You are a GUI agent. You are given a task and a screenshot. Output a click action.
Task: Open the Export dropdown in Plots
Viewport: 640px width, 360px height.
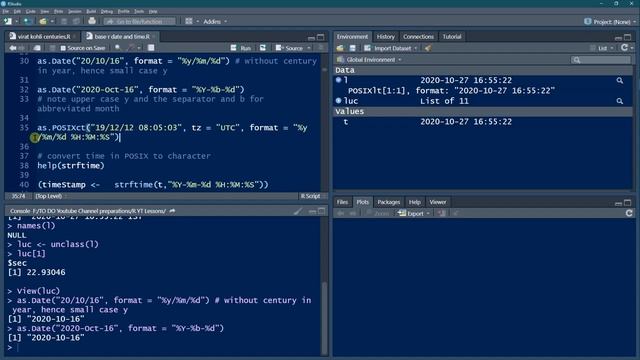414,213
